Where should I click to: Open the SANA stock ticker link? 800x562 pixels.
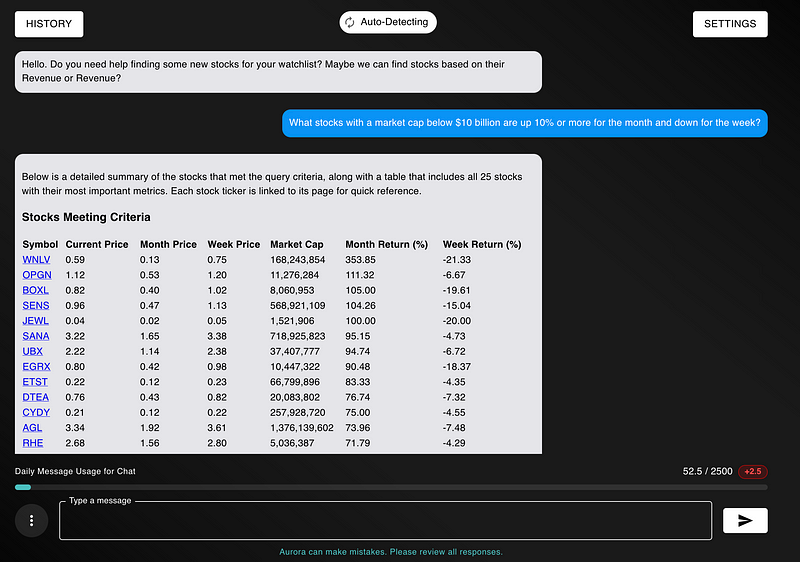tap(35, 336)
